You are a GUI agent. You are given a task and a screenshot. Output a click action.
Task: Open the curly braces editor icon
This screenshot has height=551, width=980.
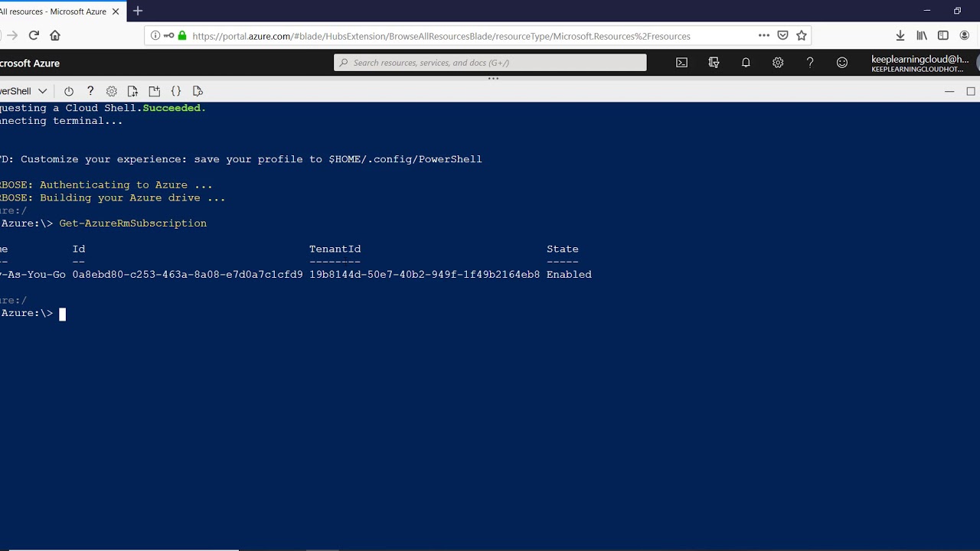click(176, 91)
